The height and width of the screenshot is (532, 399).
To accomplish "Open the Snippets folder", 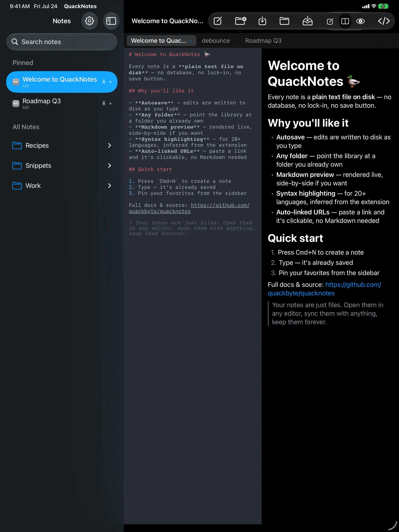I will [62, 166].
